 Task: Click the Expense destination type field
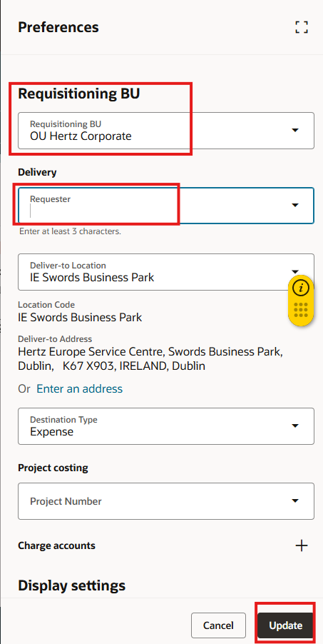[x=166, y=426]
